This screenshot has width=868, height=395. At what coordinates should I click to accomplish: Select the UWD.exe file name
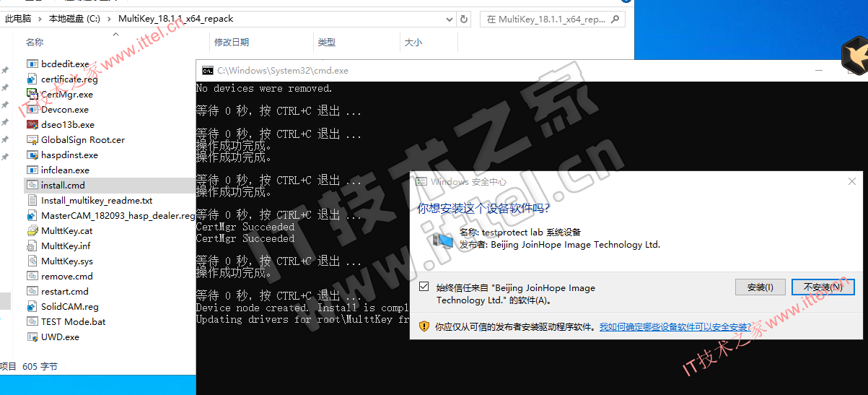point(61,337)
